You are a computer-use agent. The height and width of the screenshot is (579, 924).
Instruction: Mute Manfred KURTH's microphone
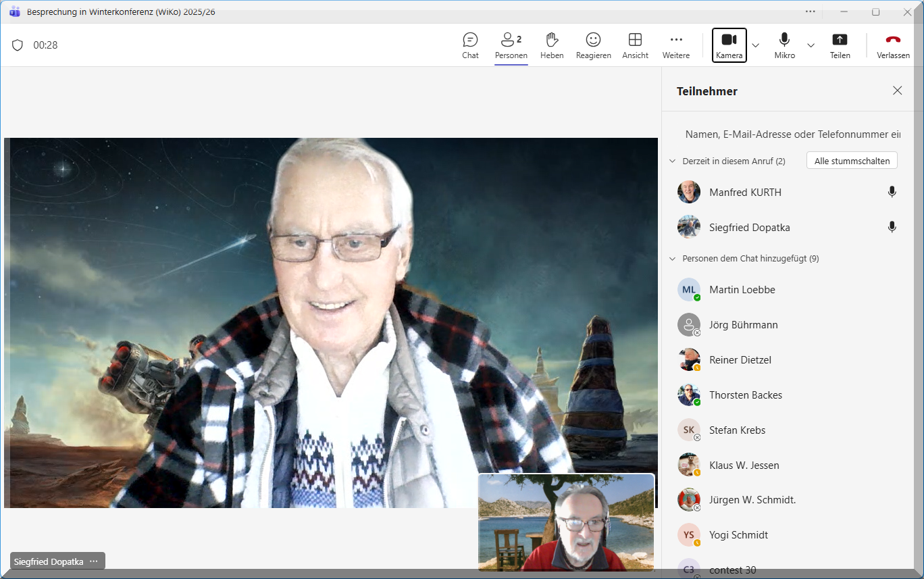[892, 192]
